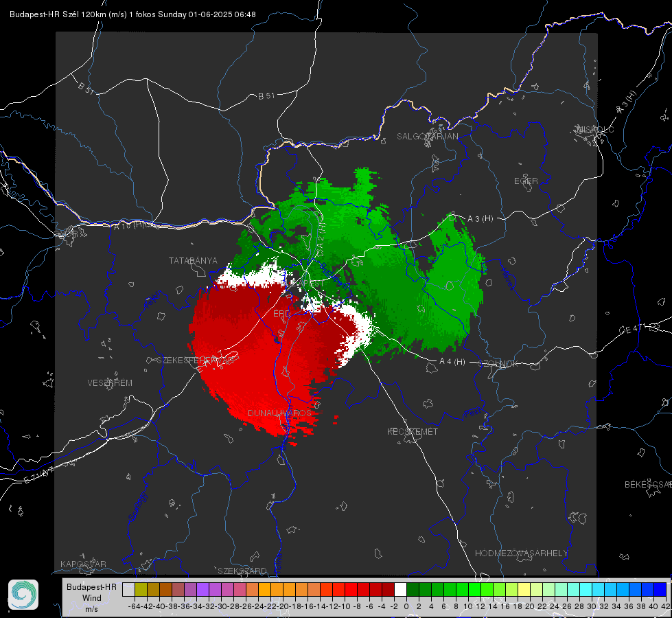Click the 'Somogy' county label in blue
672x618 pixels.
coord(137,507)
